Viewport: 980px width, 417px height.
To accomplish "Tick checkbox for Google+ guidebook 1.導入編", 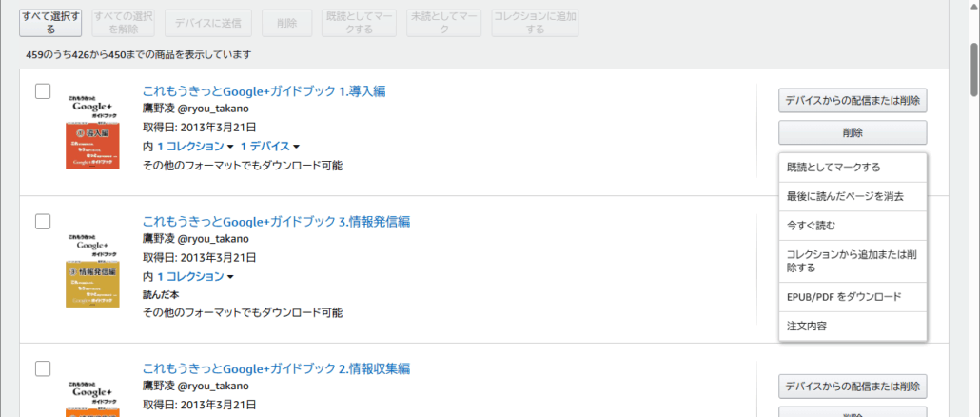I will coord(43,91).
